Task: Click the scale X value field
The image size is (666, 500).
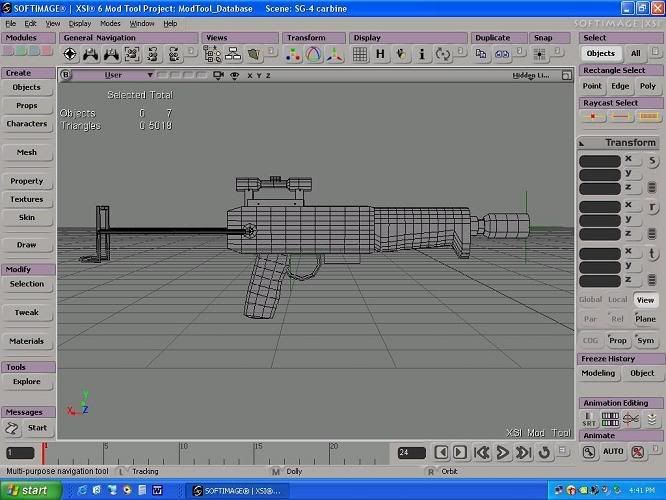Action: tap(600, 161)
